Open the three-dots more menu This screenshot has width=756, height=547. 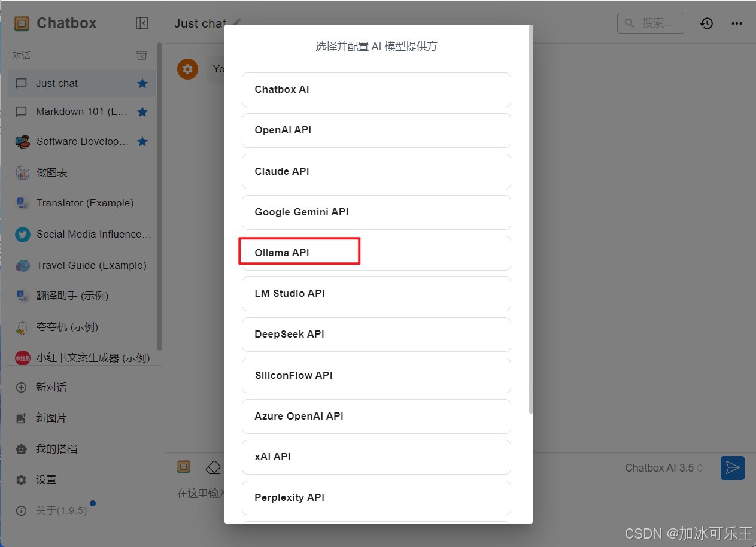[737, 23]
